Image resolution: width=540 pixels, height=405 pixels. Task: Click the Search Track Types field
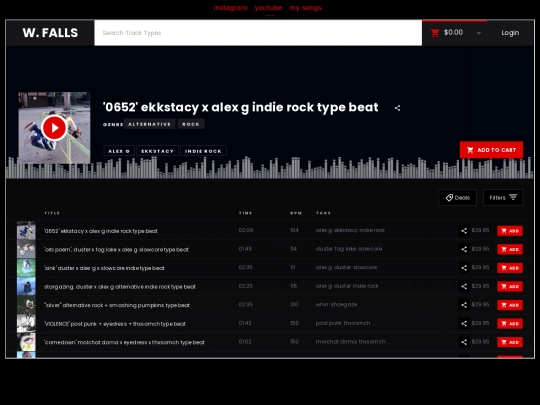(258, 33)
